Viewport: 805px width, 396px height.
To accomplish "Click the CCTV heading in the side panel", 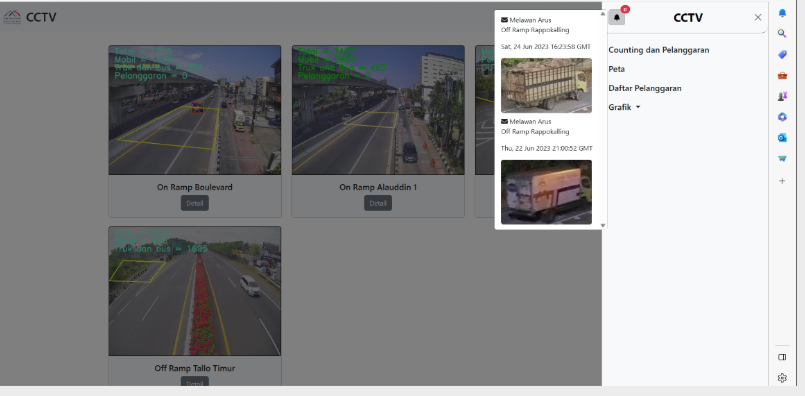I will [x=687, y=17].
